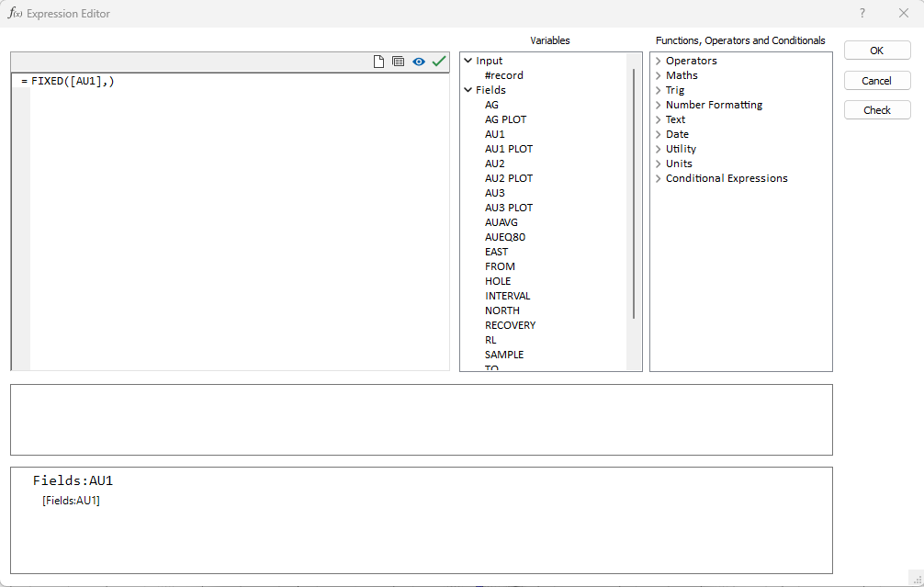Expand the Maths functions category
This screenshot has width=924, height=587.
pos(658,75)
